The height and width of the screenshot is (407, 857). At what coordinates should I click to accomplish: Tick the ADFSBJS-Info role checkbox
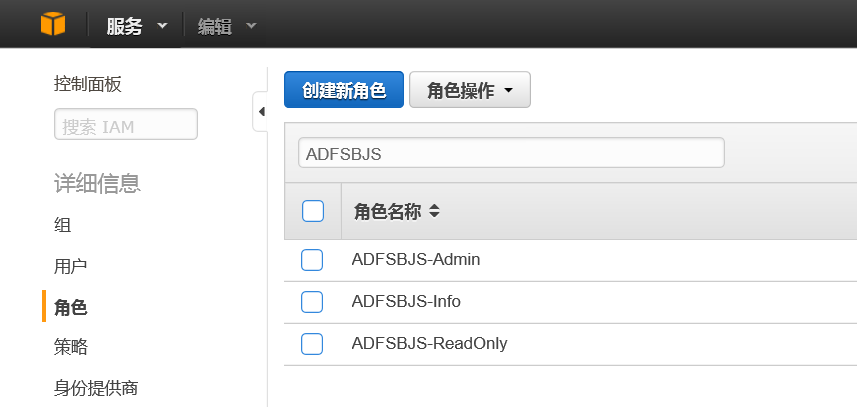tap(312, 301)
